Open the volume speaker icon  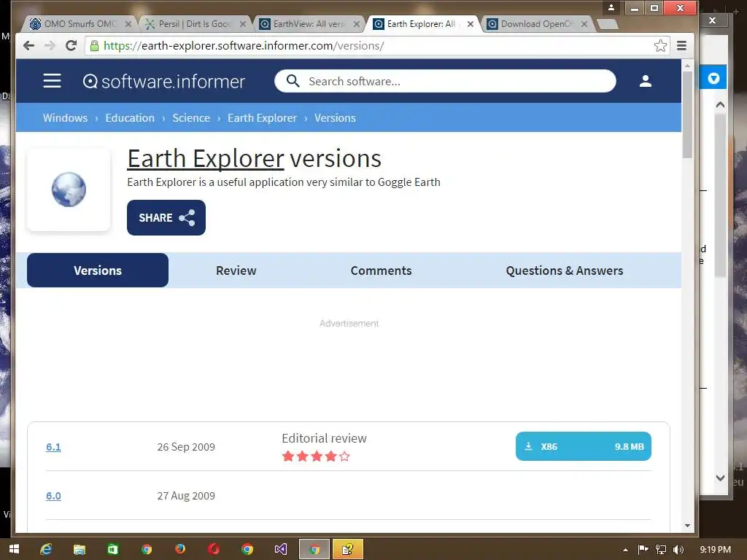coord(678,550)
